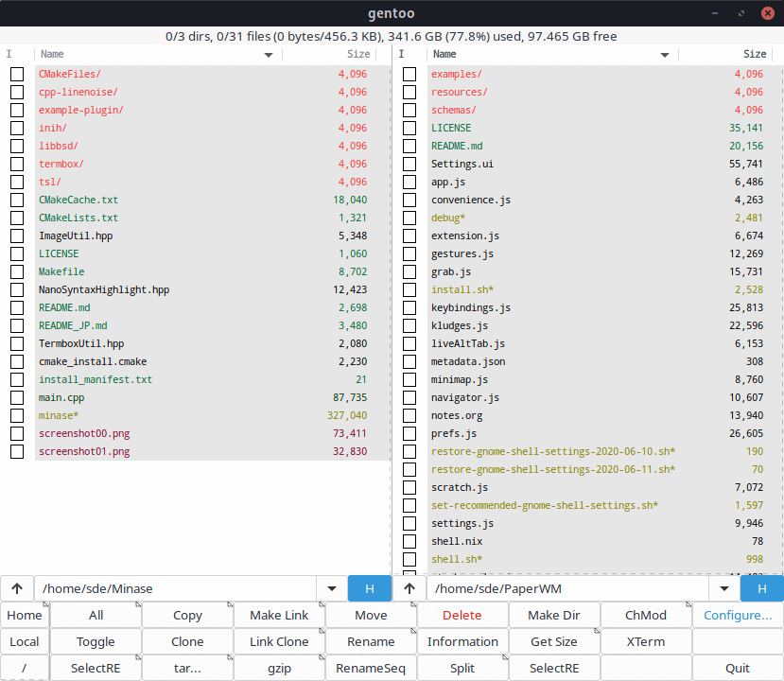Click the Copy button
Viewport: 784px width, 681px height.
pos(187,615)
